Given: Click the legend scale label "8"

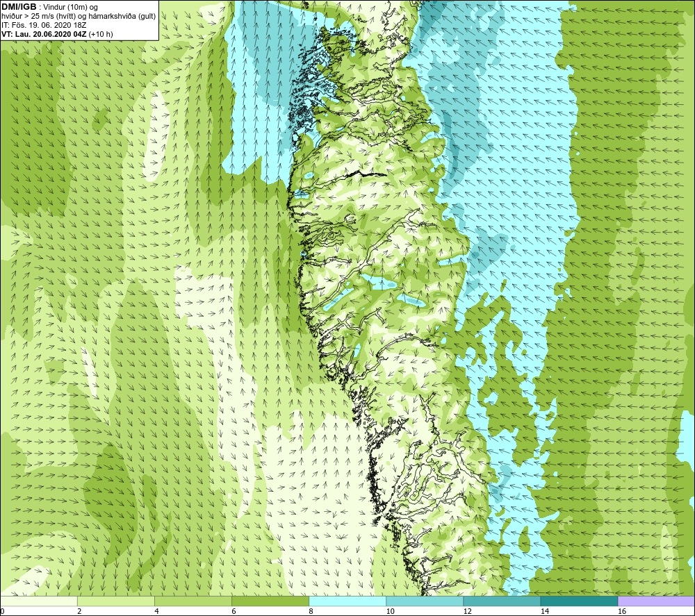Looking at the screenshot, I should 311,612.
